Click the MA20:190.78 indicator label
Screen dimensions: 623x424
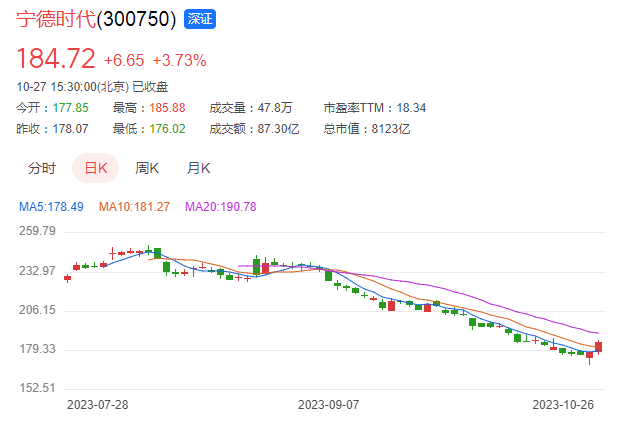[x=221, y=207]
